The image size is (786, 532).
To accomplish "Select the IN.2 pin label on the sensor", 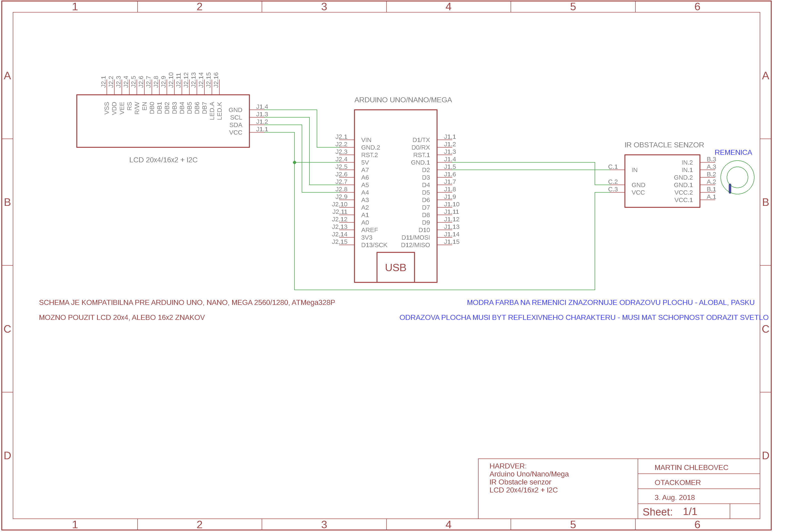I will tap(687, 162).
